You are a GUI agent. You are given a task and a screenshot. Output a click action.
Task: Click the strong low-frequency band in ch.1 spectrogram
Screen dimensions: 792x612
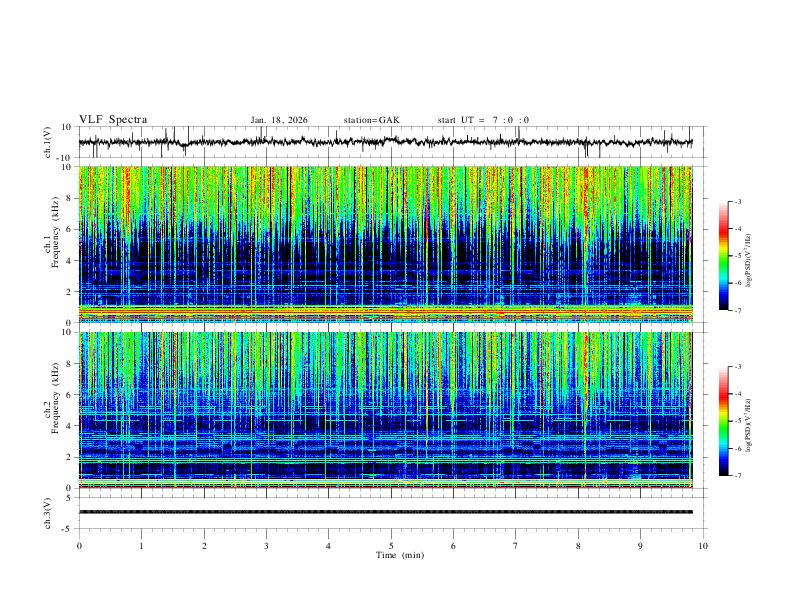(385, 313)
